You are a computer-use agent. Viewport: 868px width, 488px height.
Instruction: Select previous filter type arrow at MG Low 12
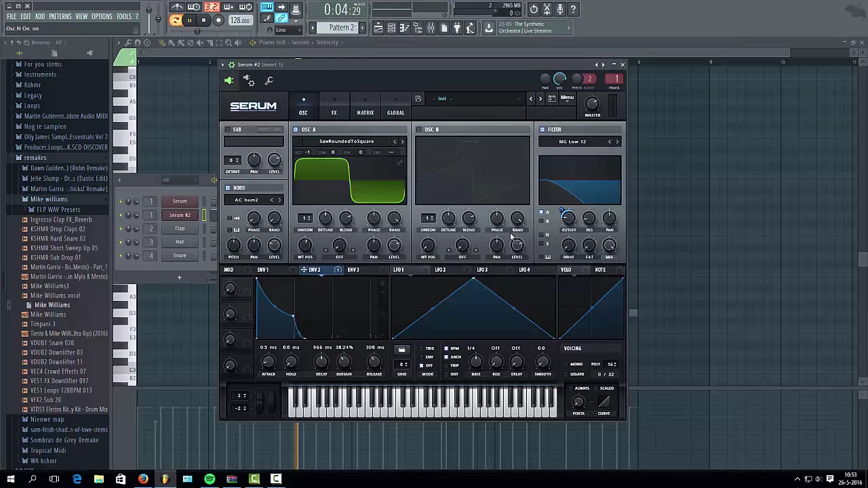(609, 142)
